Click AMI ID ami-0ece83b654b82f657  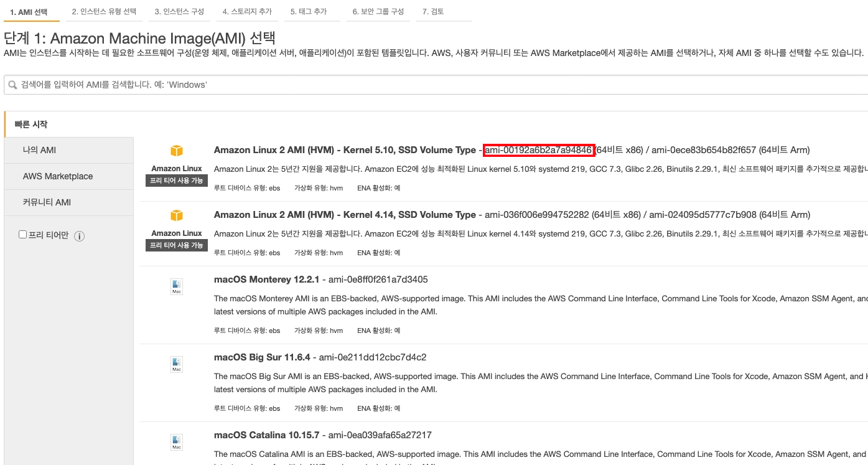[704, 150]
